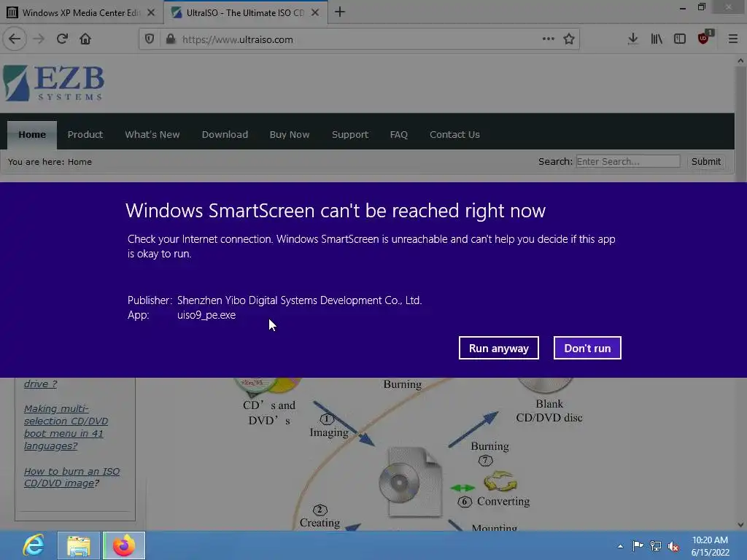Open File Explorer from taskbar
The image size is (747, 560).
pos(79,545)
